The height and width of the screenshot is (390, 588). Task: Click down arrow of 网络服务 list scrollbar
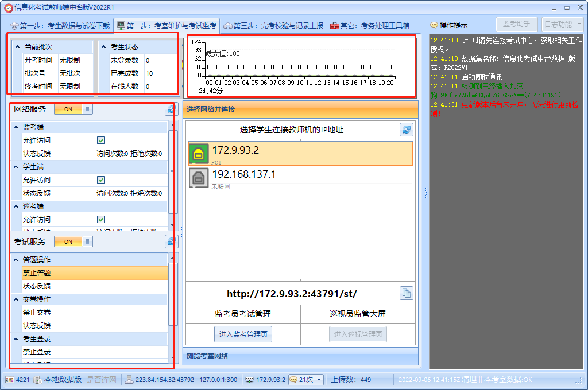point(172,225)
